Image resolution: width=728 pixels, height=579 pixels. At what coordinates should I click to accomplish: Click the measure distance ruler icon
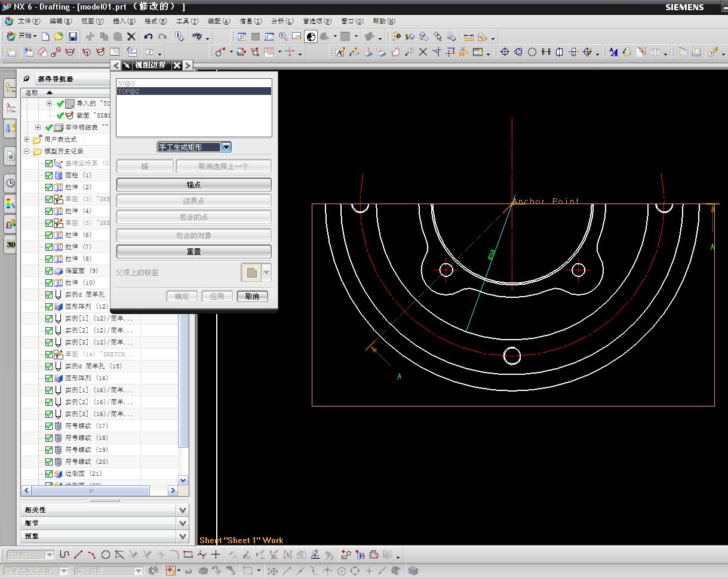(x=469, y=36)
